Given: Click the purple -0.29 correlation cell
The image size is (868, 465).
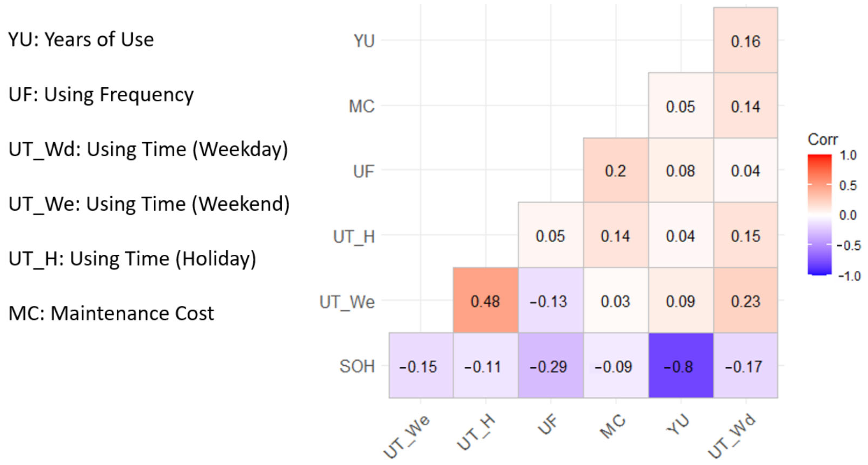Looking at the screenshot, I should [x=550, y=366].
